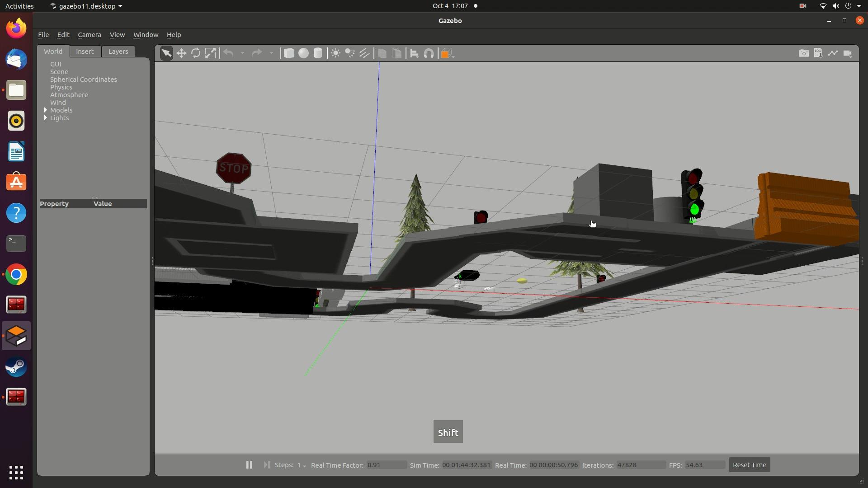This screenshot has height=488, width=868.
Task: Expand the Models tree node
Action: tap(45, 110)
